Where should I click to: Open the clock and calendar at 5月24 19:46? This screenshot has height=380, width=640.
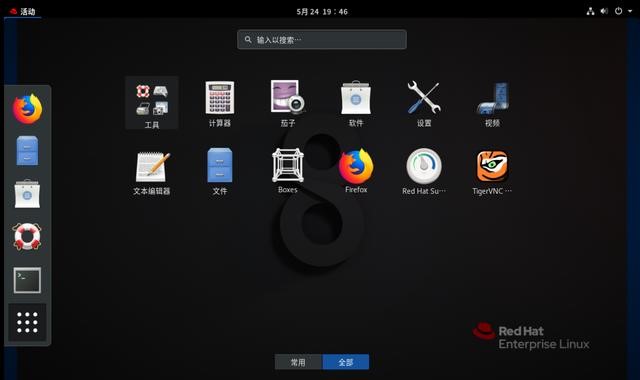322,12
